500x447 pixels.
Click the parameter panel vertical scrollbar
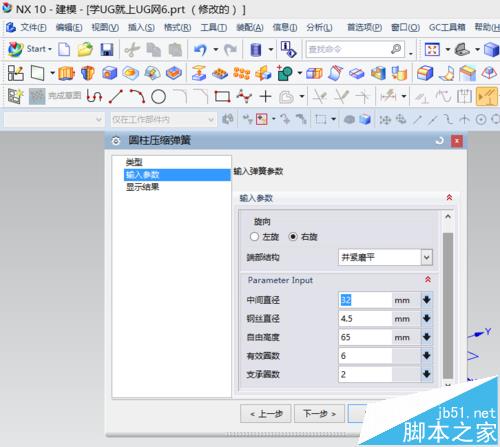click(x=448, y=306)
